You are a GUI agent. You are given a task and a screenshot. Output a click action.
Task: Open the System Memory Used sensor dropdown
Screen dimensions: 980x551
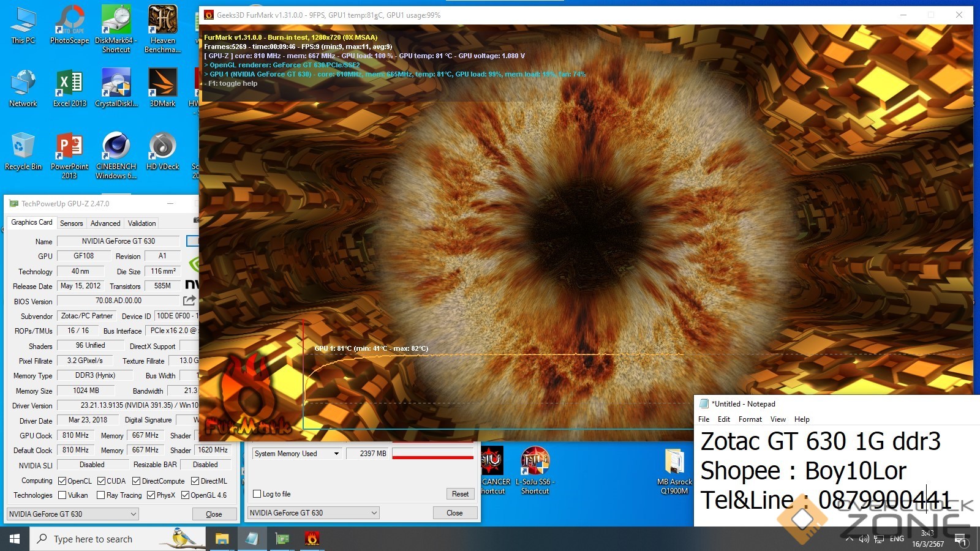click(x=297, y=454)
